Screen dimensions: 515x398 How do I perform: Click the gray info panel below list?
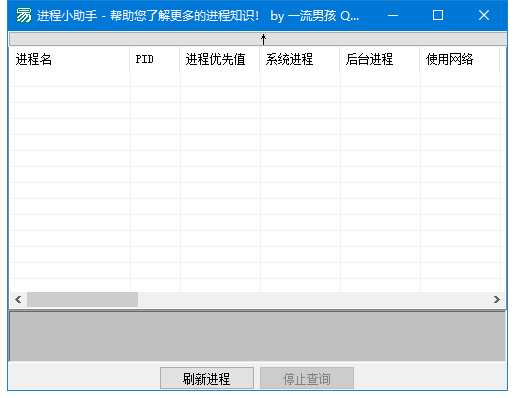coord(257,336)
